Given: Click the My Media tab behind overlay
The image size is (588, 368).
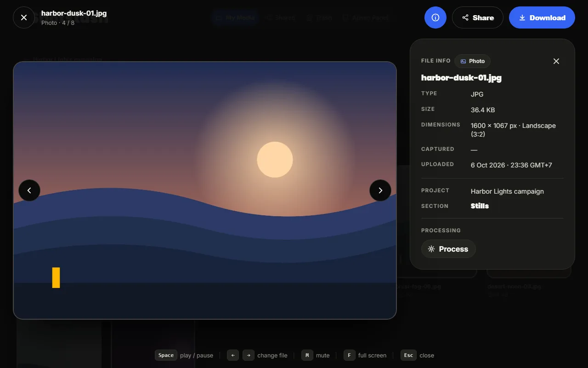Looking at the screenshot, I should 235,18.
